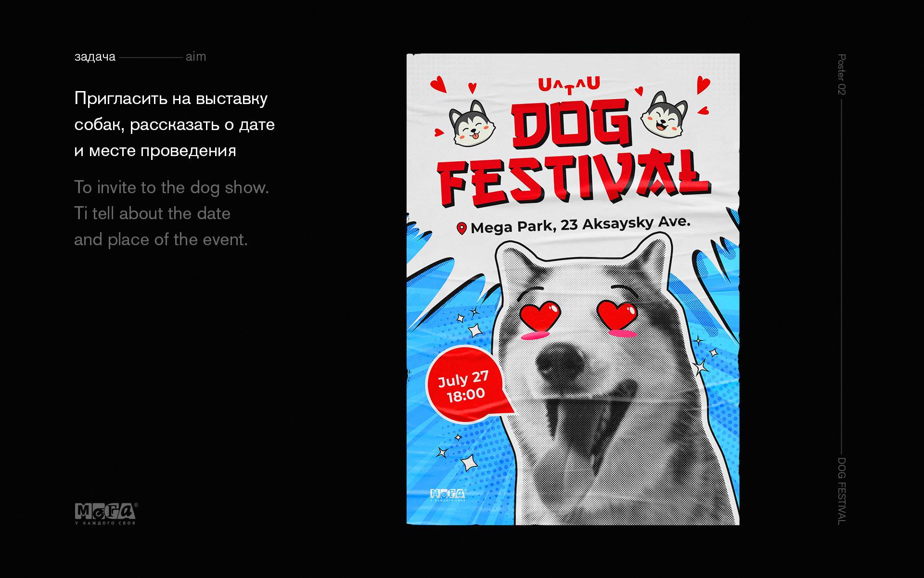Screen dimensions: 924x578
Task: Click the Russian task description paragraph
Action: click(174, 124)
